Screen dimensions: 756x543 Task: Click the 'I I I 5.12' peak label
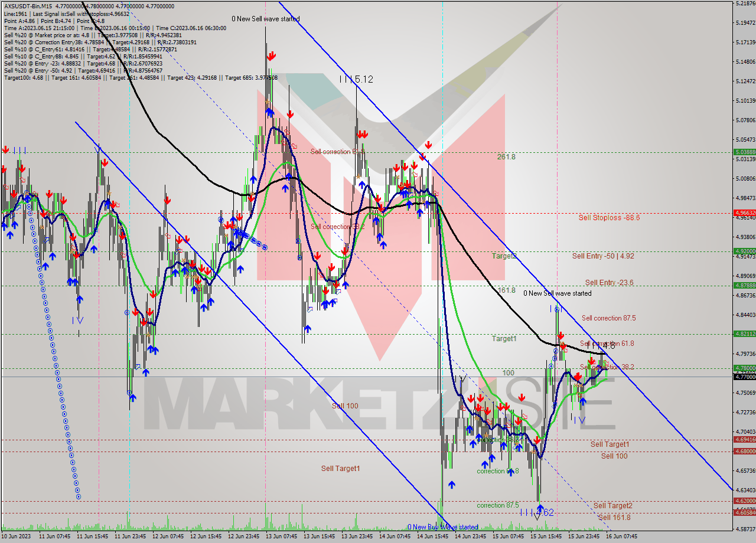pos(356,78)
